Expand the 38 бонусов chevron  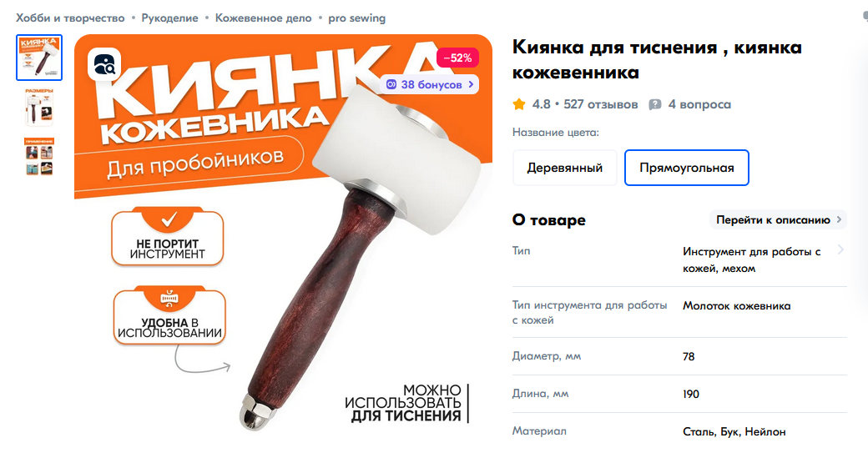click(471, 84)
